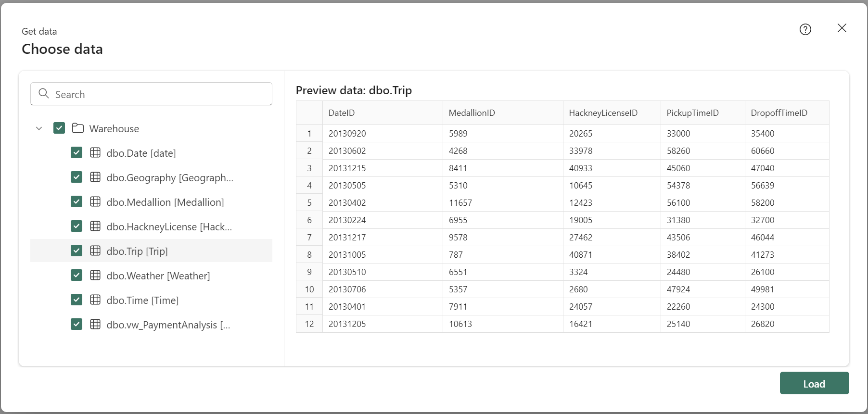Screen dimensions: 868x414
Task: Select the dbo.Date [date] table
Action: pos(141,153)
